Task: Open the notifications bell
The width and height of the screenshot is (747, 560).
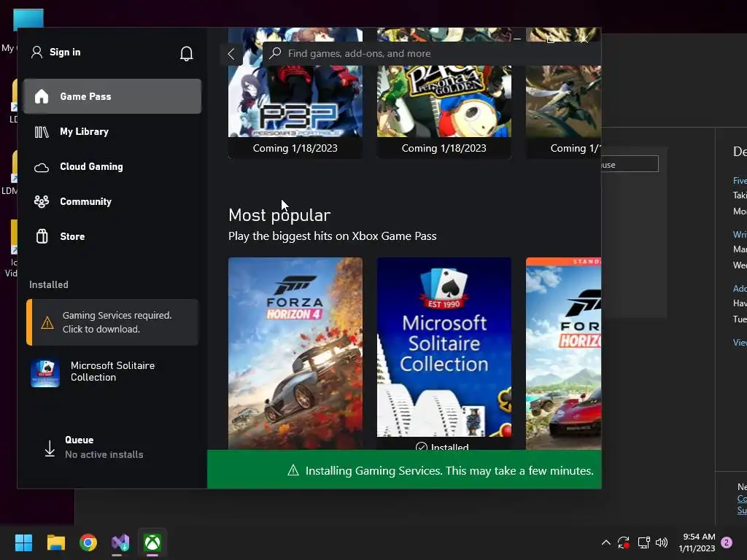Action: [186, 53]
